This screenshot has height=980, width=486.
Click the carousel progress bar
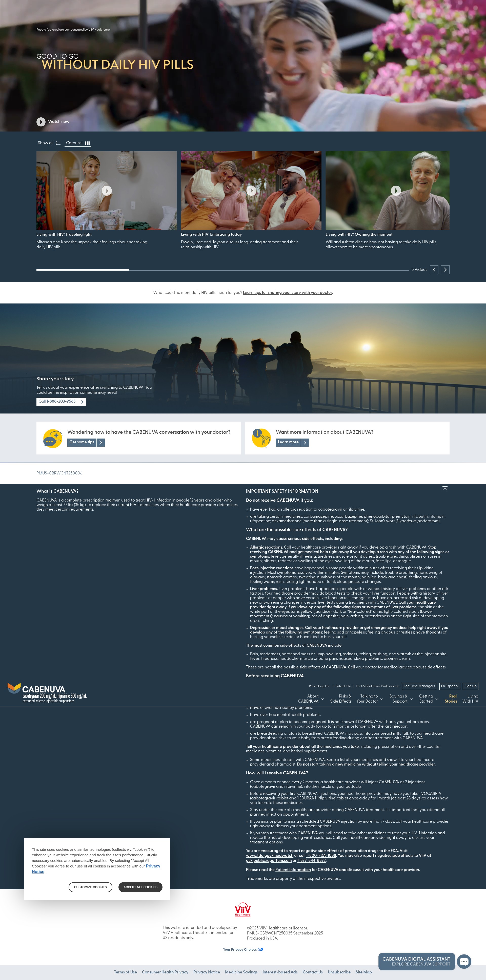pos(222,270)
